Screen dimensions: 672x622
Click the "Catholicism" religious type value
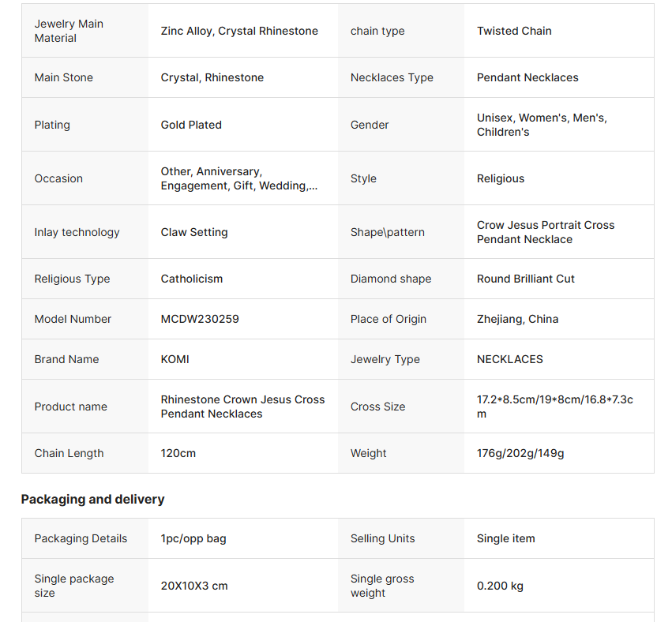pos(192,279)
